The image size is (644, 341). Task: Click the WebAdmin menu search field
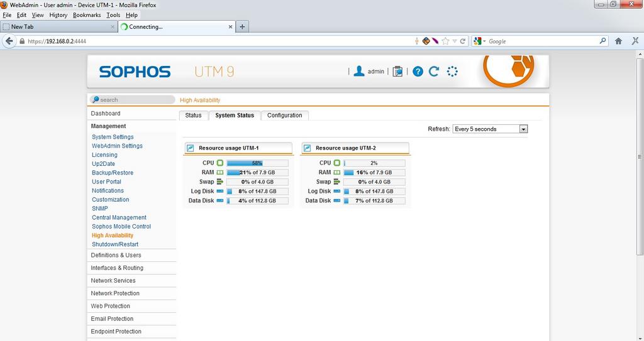(132, 100)
